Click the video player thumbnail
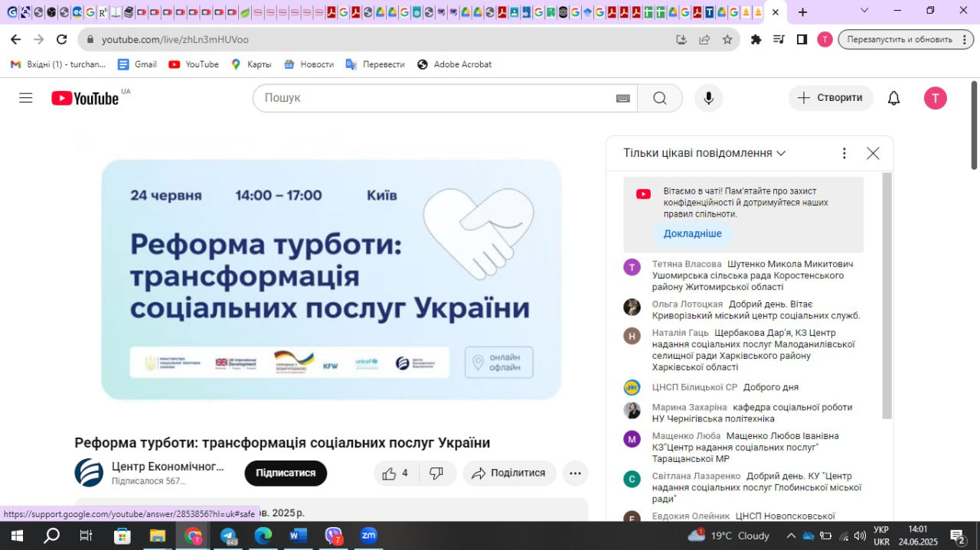 [x=332, y=279]
